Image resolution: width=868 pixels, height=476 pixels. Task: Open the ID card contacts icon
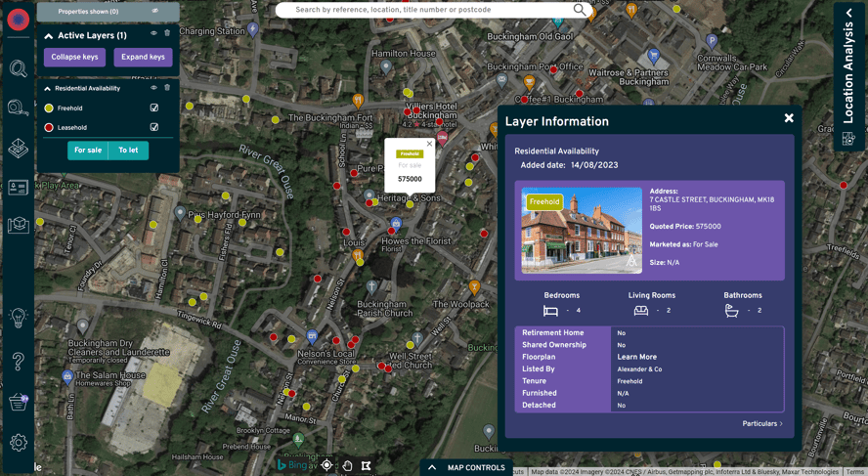point(18,187)
